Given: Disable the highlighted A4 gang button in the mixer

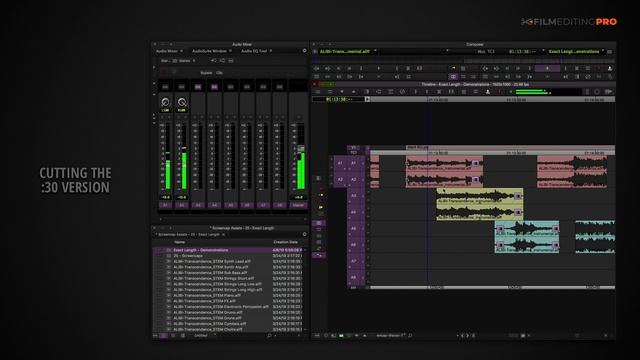Looking at the screenshot, I should point(214,87).
